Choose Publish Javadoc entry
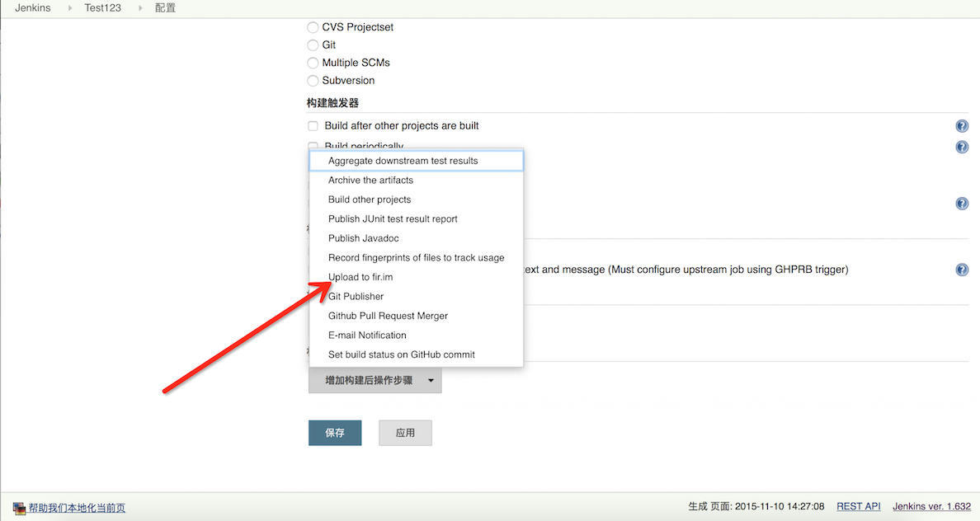980x521 pixels. pyautogui.click(x=417, y=238)
